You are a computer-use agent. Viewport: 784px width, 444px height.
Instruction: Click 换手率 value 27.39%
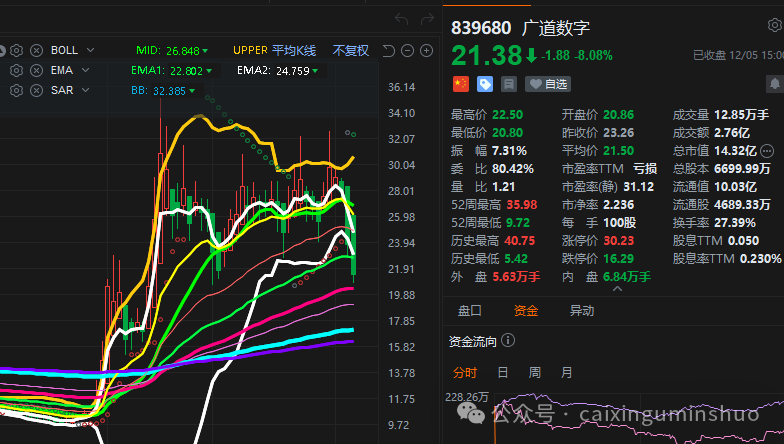734,222
